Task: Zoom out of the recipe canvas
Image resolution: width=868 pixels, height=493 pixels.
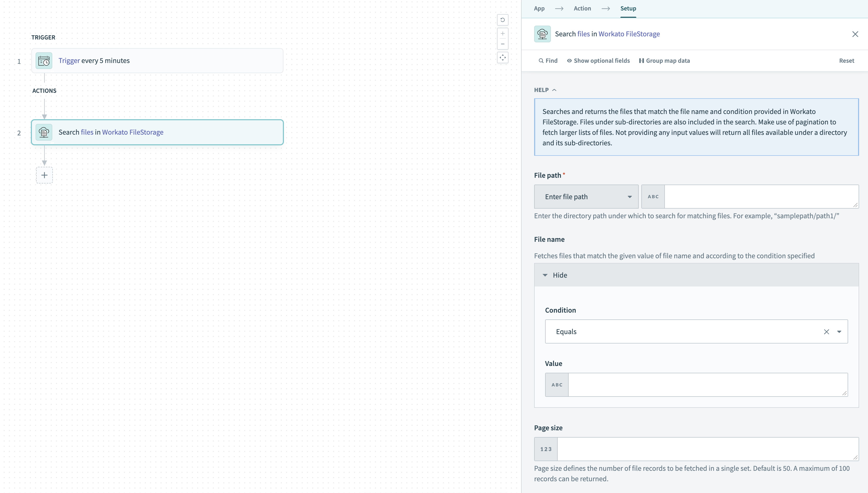Action: (502, 44)
